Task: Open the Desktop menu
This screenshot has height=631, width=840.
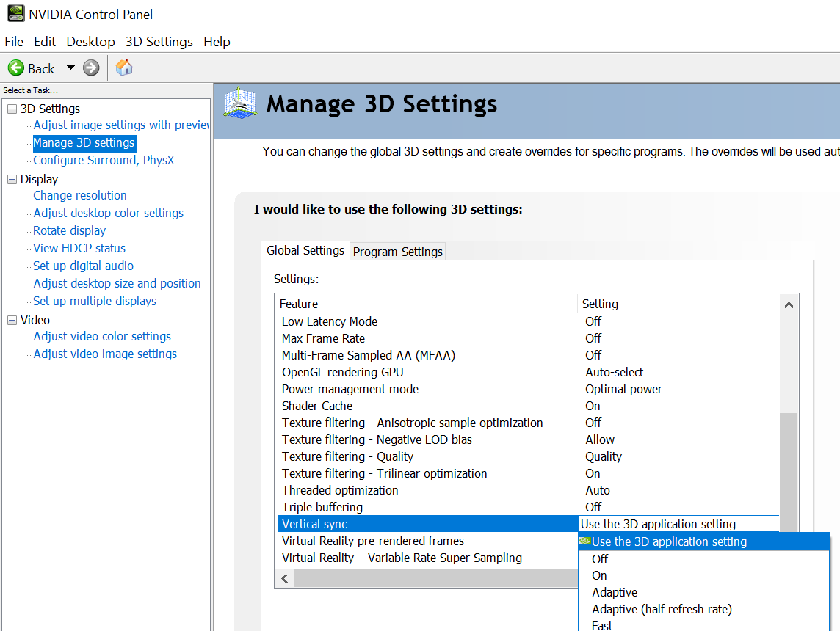Action: (90, 42)
